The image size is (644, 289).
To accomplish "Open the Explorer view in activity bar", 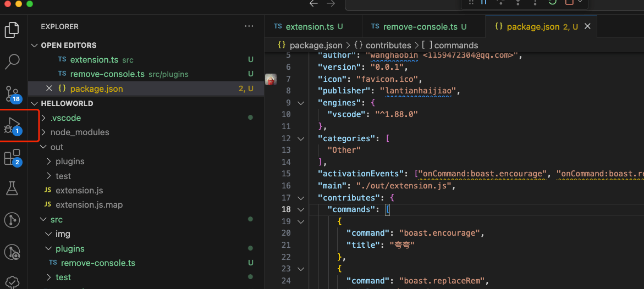I will pos(12,30).
